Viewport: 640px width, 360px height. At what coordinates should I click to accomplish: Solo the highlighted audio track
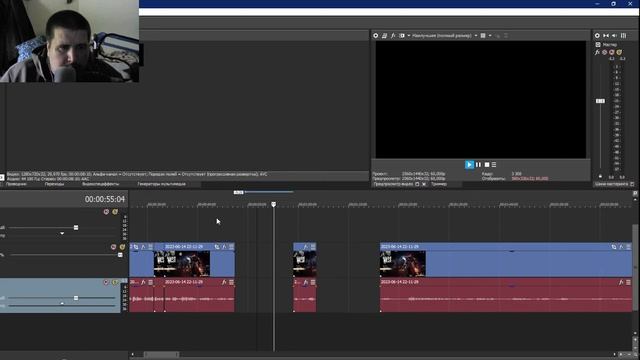(115, 282)
